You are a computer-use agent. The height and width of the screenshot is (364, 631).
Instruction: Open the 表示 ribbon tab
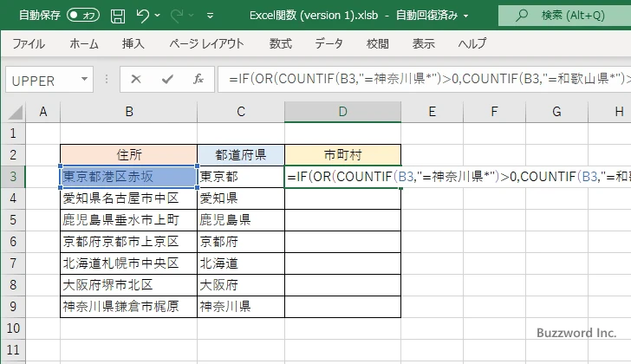tap(423, 43)
